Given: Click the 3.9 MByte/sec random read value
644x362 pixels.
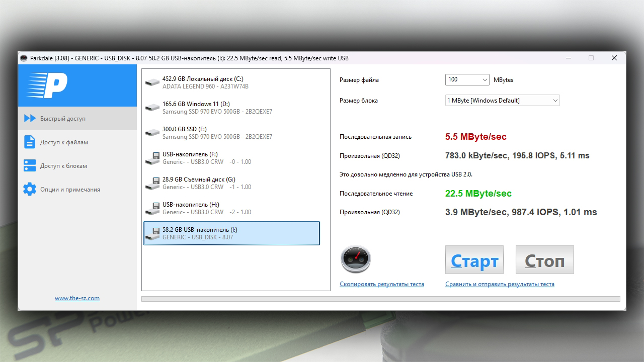Looking at the screenshot, I should coord(521,212).
